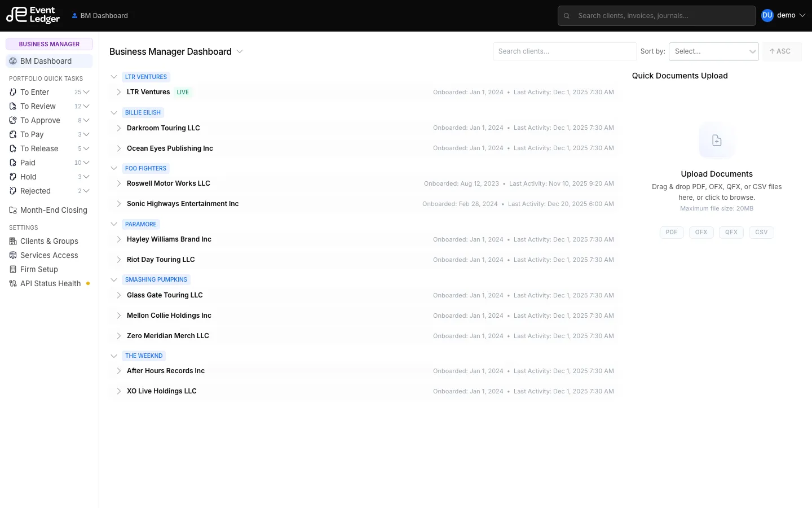Expand the To Approve chevron
The height and width of the screenshot is (508, 812).
86,120
